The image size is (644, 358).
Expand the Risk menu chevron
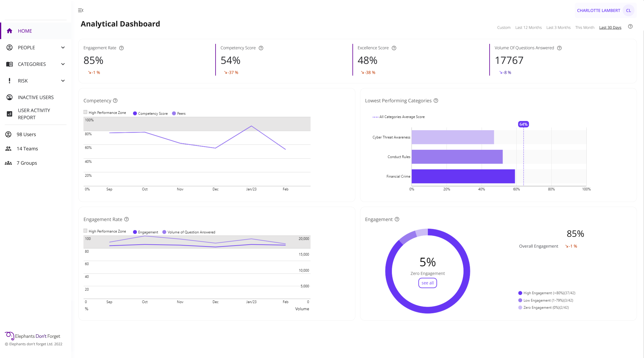coord(63,81)
